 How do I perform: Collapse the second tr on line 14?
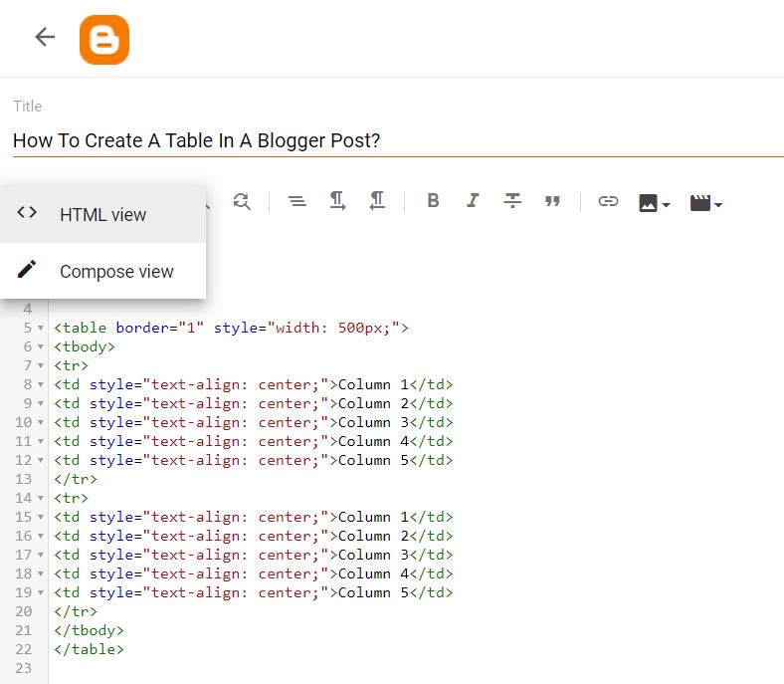pyautogui.click(x=41, y=499)
